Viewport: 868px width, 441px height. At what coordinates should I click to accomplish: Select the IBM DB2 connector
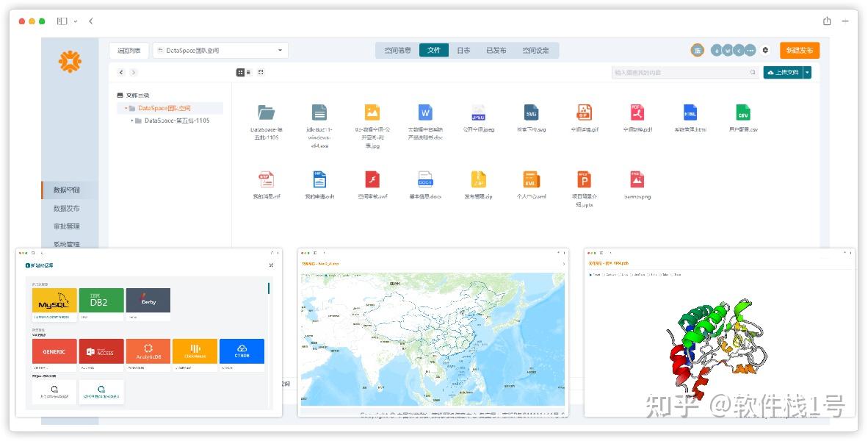101,301
